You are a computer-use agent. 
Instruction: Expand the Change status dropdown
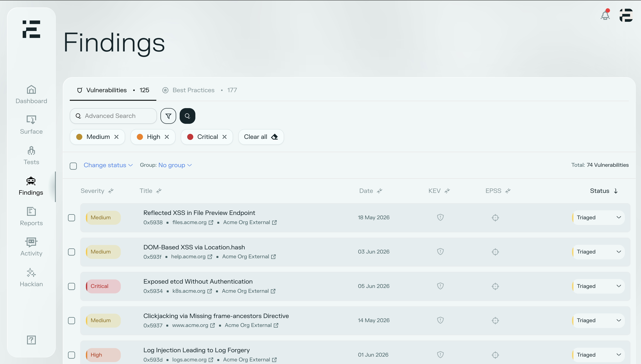(x=108, y=165)
